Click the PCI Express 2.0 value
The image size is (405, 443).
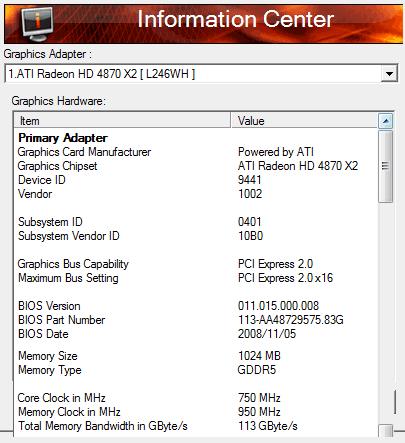275,264
